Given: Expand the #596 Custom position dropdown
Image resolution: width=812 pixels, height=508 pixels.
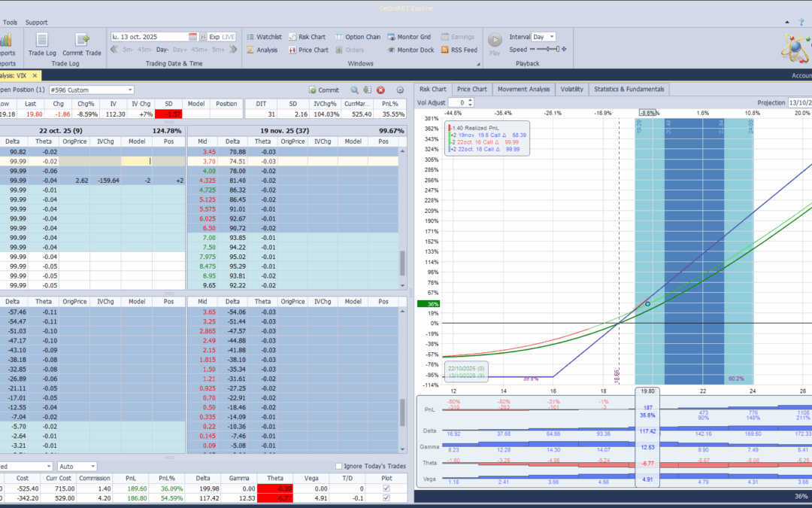Looking at the screenshot, I should [x=130, y=90].
